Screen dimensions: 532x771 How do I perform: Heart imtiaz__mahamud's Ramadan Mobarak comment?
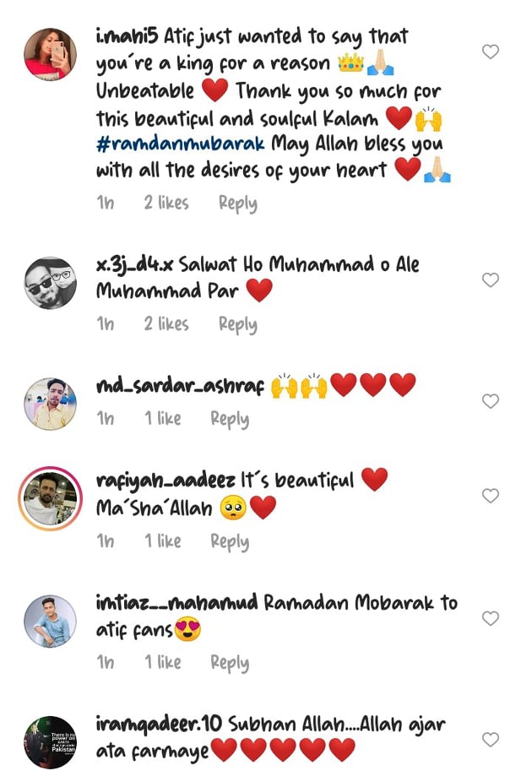(491, 618)
